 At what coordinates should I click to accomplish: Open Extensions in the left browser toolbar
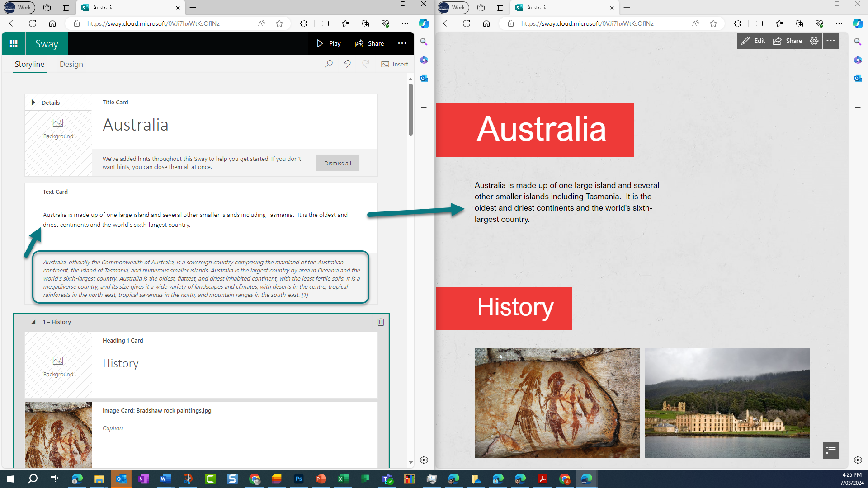pos(303,23)
